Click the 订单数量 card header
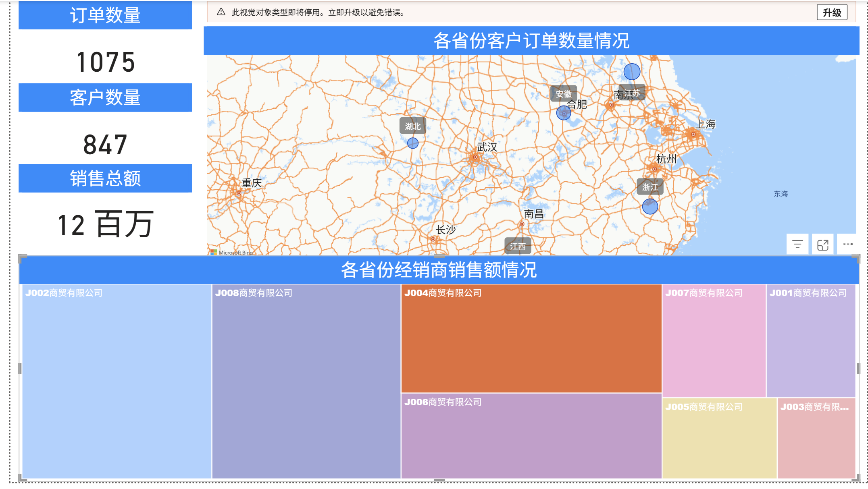868x489 pixels. pos(105,15)
